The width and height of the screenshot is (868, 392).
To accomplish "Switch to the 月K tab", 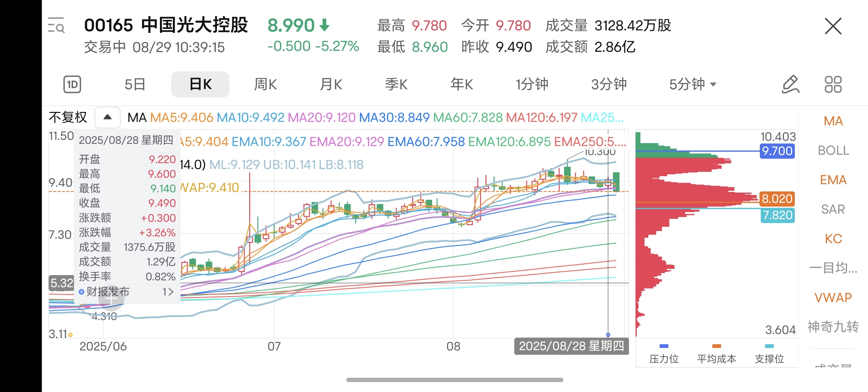I will [x=331, y=84].
